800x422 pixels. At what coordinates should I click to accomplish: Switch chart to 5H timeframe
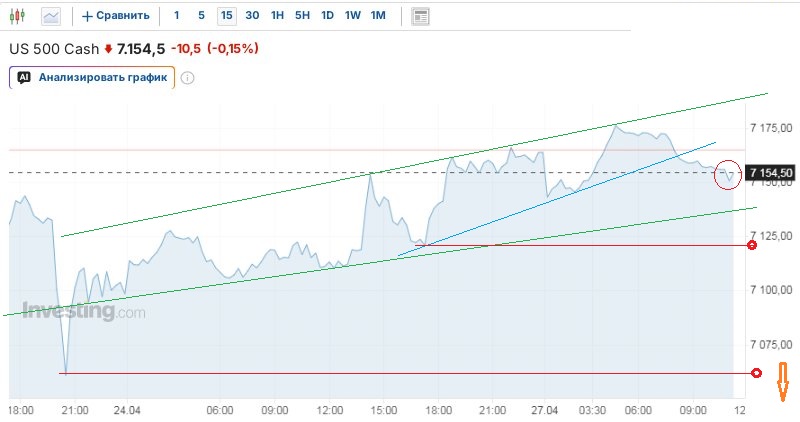(x=302, y=16)
